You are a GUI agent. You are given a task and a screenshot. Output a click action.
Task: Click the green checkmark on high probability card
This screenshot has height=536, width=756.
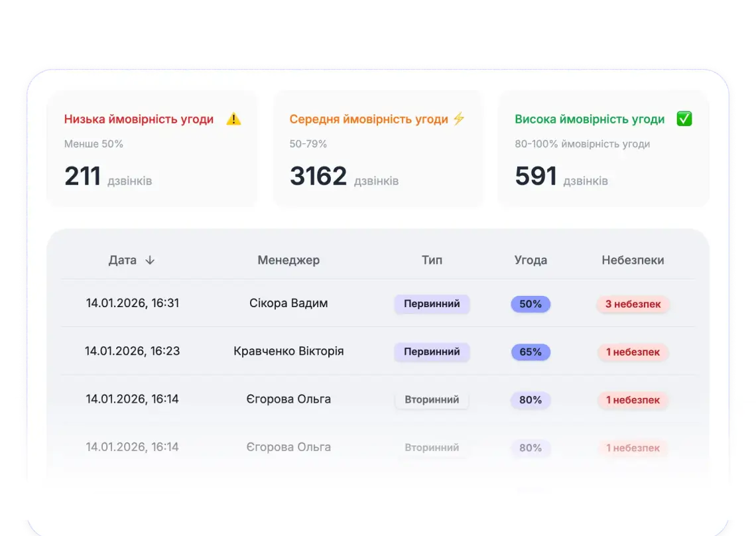(x=684, y=119)
